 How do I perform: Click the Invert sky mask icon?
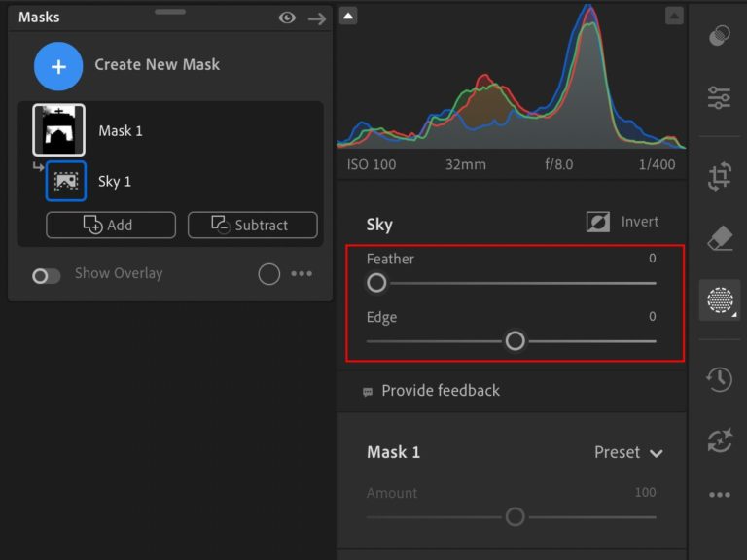[x=598, y=222]
